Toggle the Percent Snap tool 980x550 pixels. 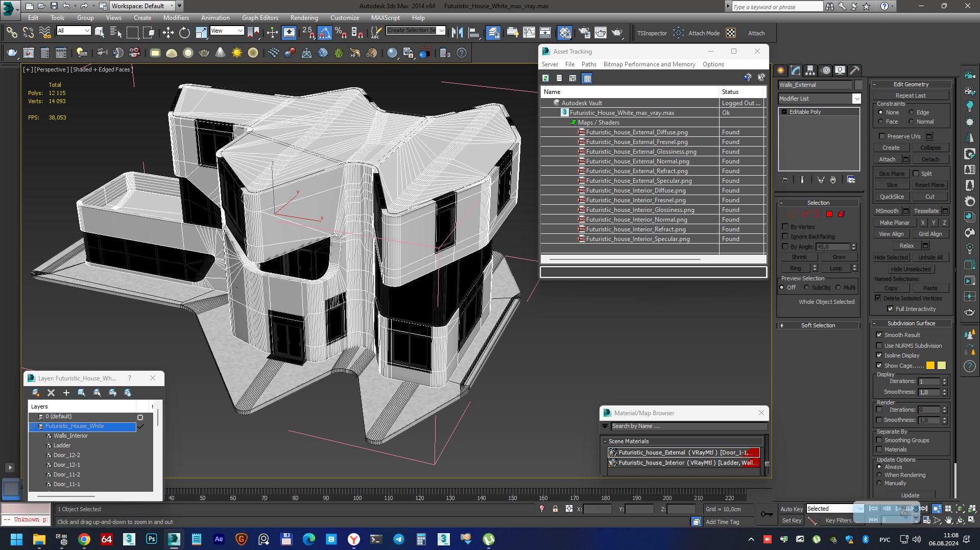(341, 33)
